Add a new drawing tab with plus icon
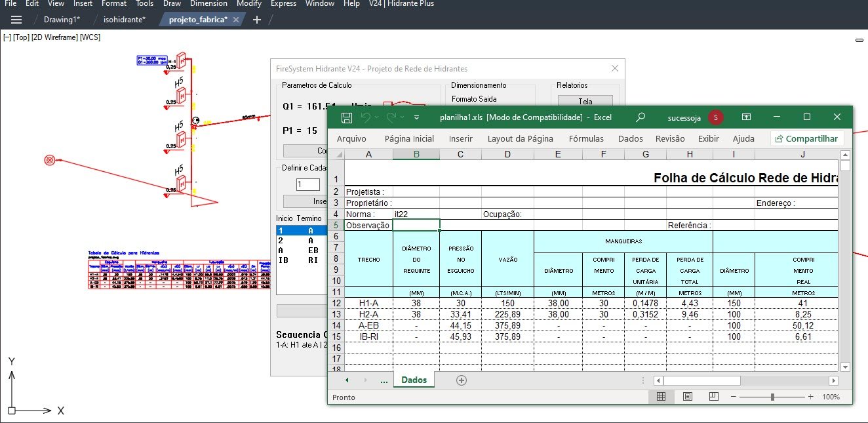The height and width of the screenshot is (423, 868). tap(257, 20)
